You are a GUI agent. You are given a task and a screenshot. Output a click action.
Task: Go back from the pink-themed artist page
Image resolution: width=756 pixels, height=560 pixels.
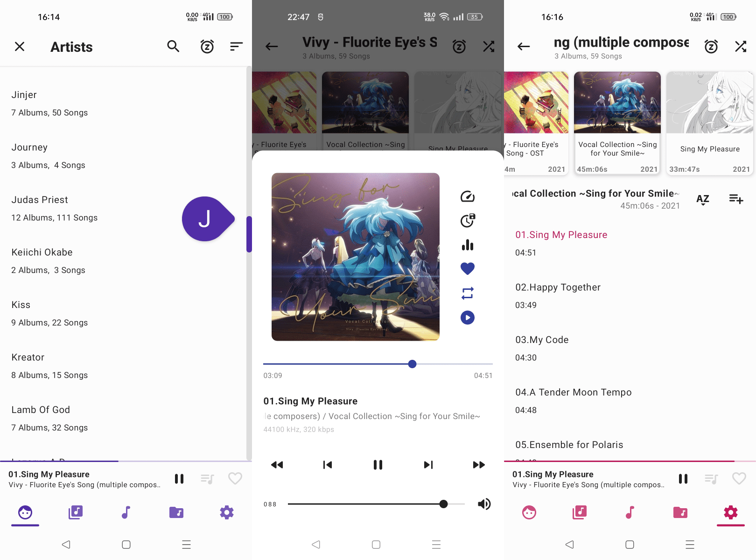(x=524, y=46)
